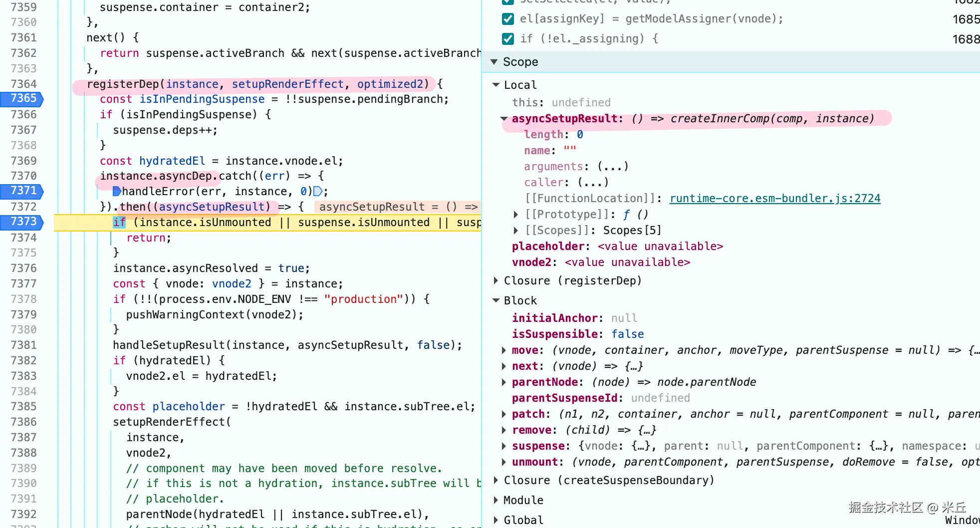Viewport: 980px width, 528px height.
Task: Expand the next function entry
Action: 504,366
